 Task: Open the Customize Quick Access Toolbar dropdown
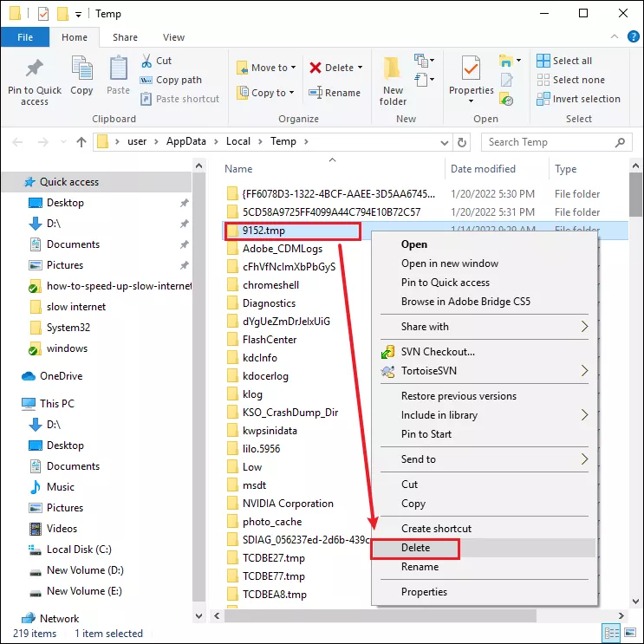tap(78, 15)
